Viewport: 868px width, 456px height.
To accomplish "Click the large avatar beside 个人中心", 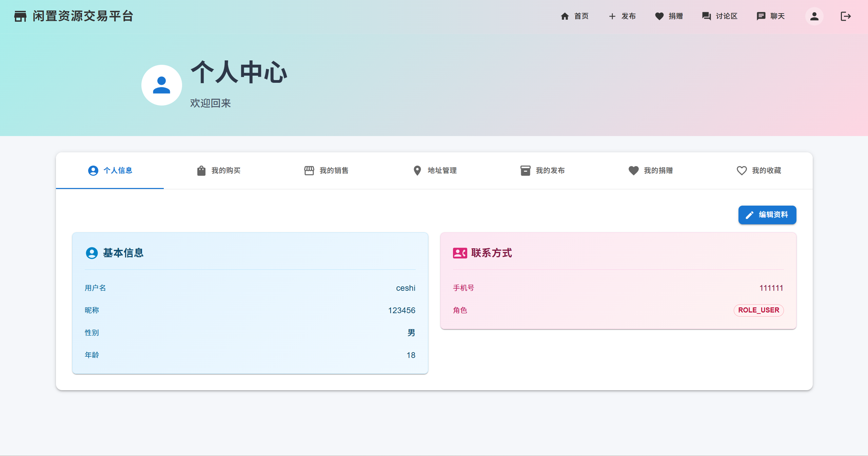I will [161, 85].
